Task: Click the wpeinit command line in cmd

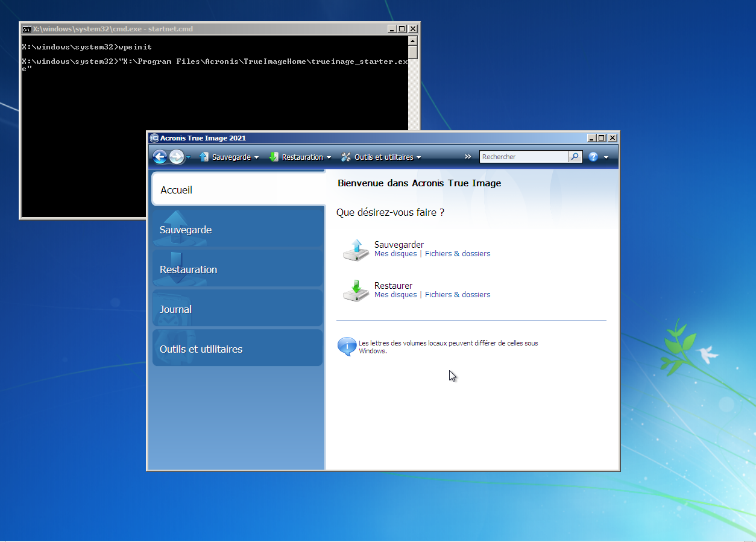Action: click(87, 46)
